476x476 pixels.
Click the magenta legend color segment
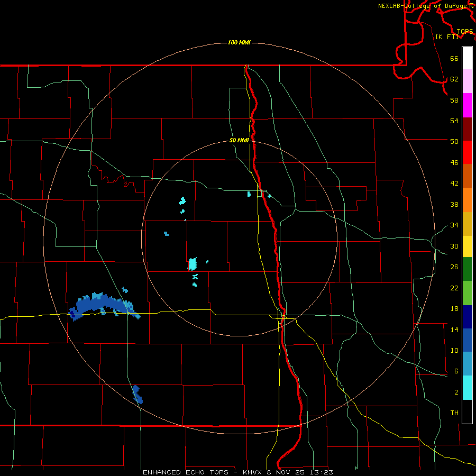click(467, 105)
